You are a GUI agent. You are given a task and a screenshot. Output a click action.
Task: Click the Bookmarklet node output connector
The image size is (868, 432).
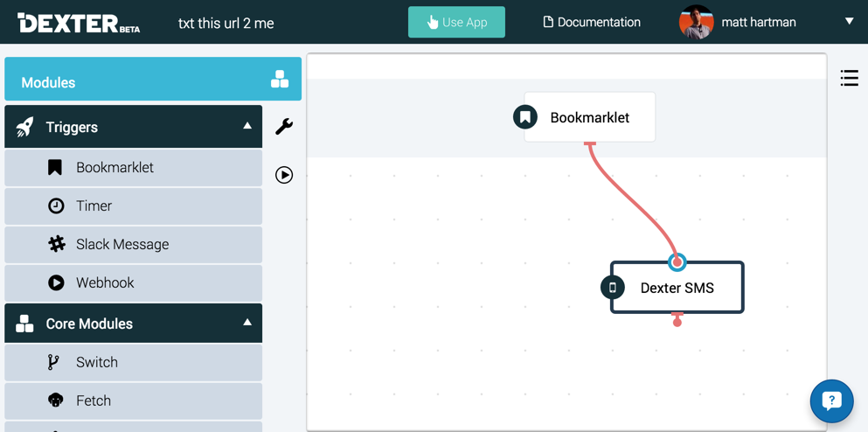coord(589,144)
